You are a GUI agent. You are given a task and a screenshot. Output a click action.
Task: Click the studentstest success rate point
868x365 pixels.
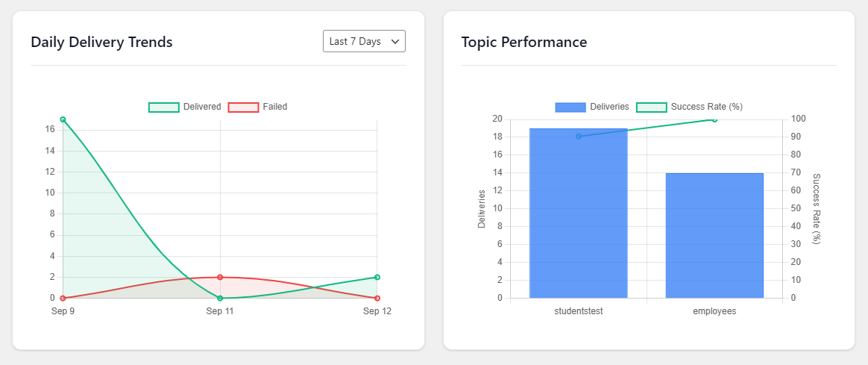(x=579, y=137)
